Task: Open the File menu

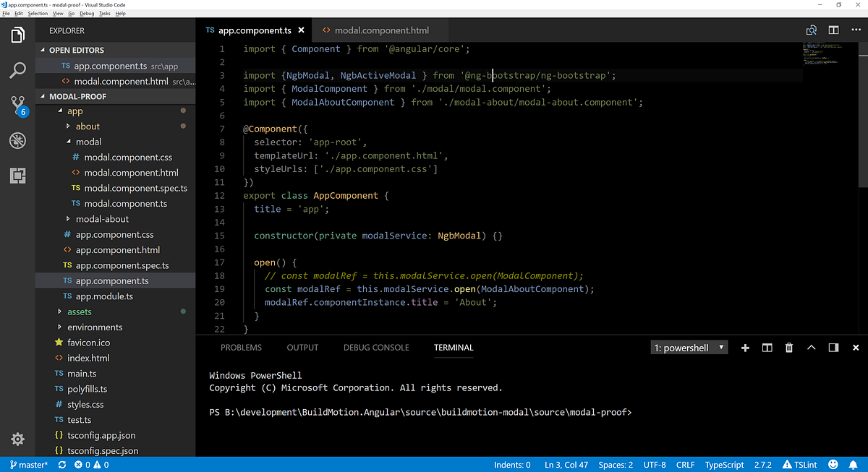Action: click(6, 13)
